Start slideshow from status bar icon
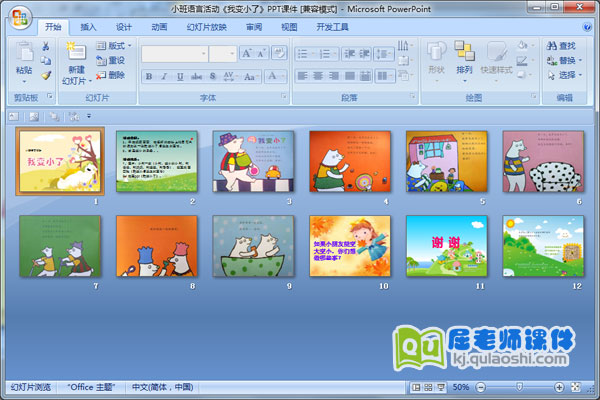The height and width of the screenshot is (400, 600). [441, 387]
